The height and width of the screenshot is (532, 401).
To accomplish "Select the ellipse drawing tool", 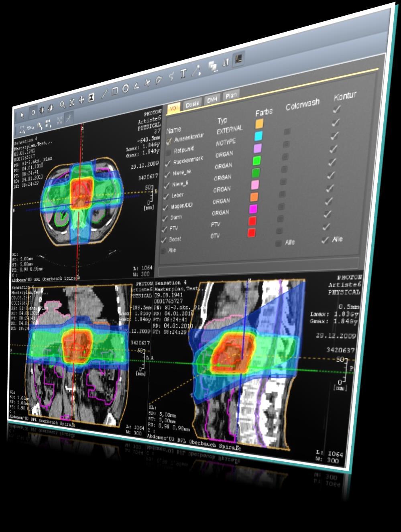I will click(x=125, y=89).
